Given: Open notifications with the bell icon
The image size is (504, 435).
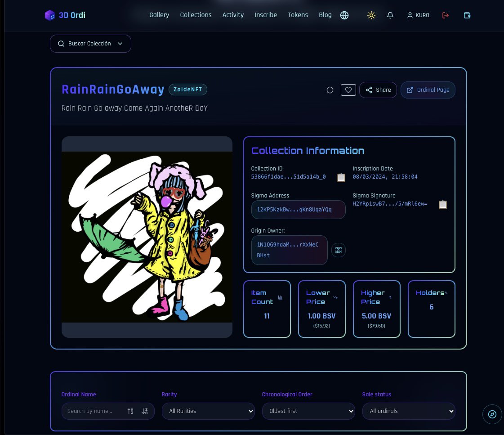Looking at the screenshot, I should pos(390,15).
